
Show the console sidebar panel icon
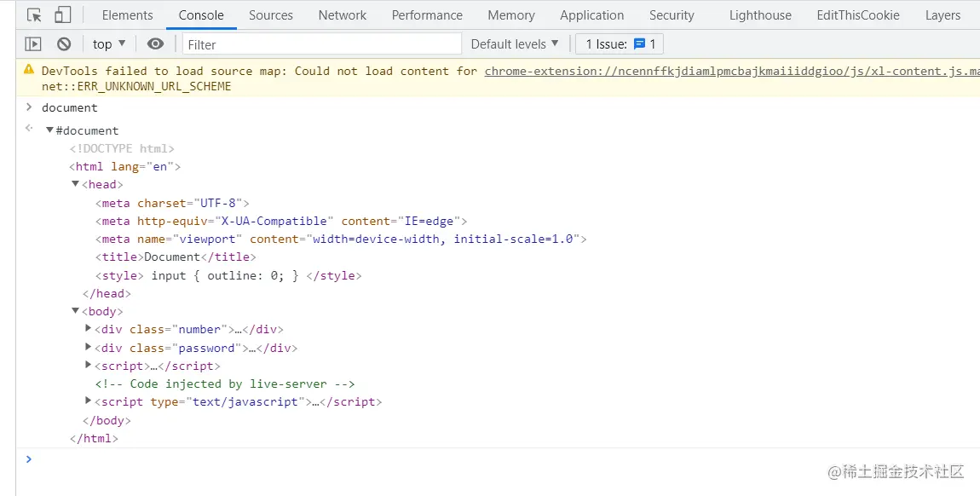tap(32, 43)
